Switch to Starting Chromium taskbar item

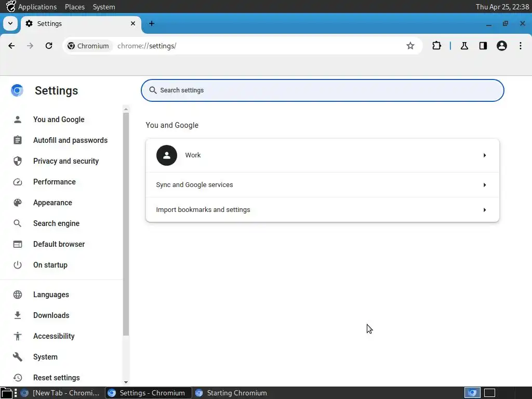pyautogui.click(x=232, y=393)
